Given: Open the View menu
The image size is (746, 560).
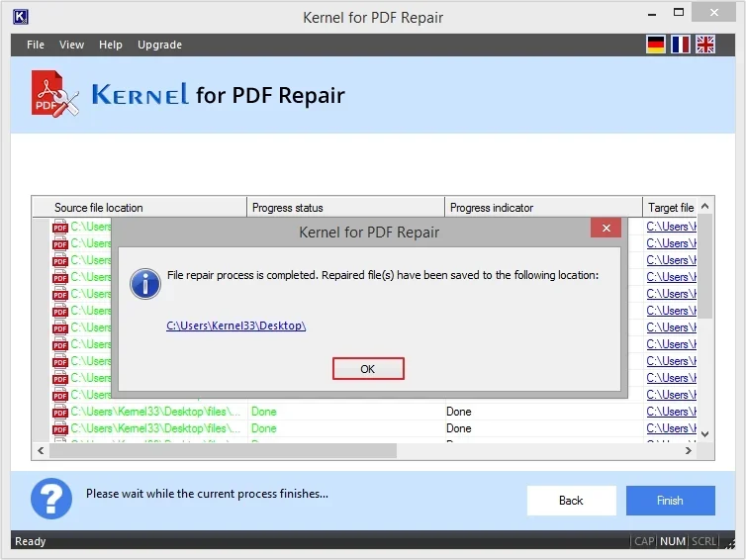Looking at the screenshot, I should pyautogui.click(x=71, y=45).
